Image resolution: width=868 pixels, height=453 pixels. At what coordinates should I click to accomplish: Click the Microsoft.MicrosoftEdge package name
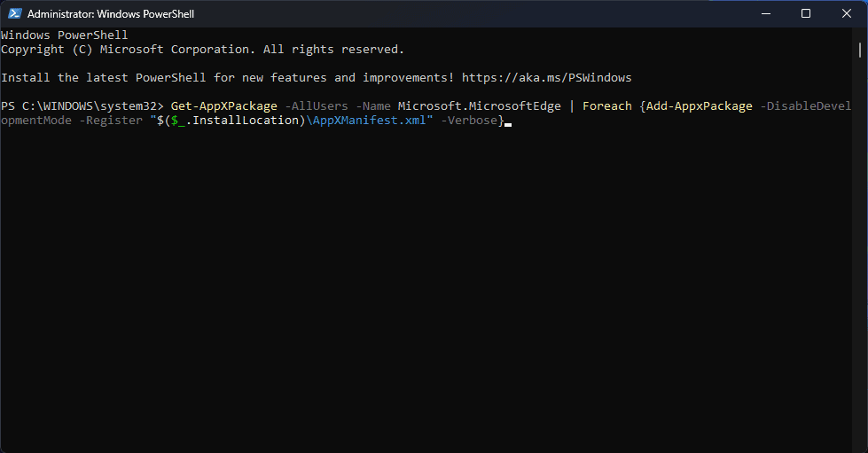tap(479, 106)
